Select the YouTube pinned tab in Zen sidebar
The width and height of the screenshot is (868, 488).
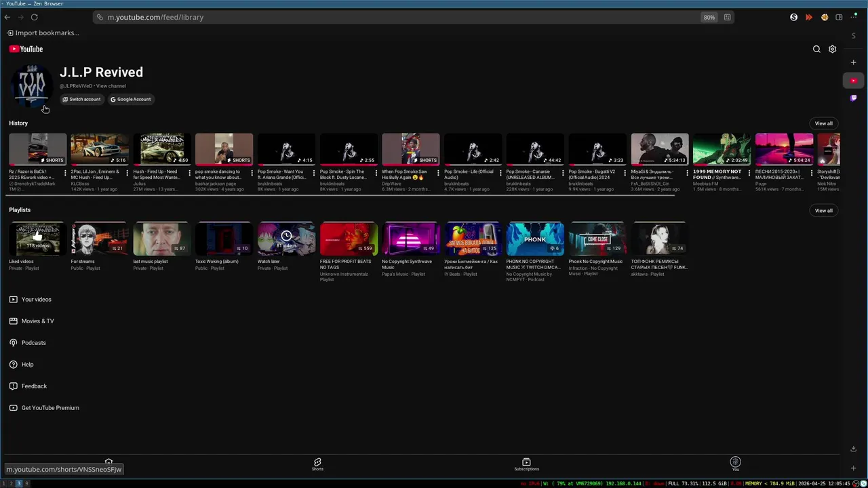tap(854, 81)
